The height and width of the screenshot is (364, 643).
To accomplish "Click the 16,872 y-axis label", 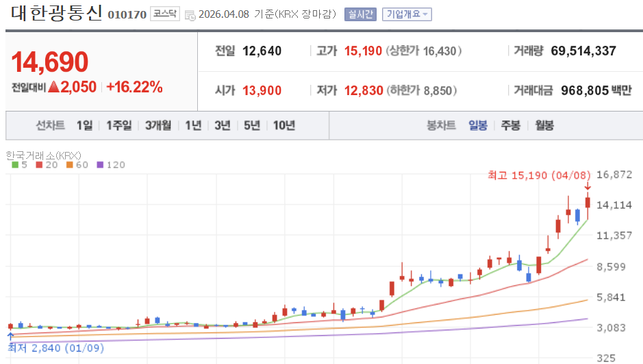I will [614, 174].
